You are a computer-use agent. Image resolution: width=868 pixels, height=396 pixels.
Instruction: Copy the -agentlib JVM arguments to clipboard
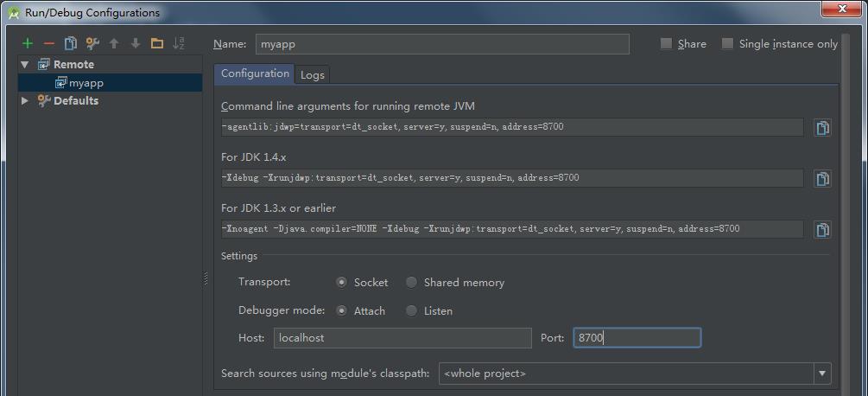click(x=822, y=128)
